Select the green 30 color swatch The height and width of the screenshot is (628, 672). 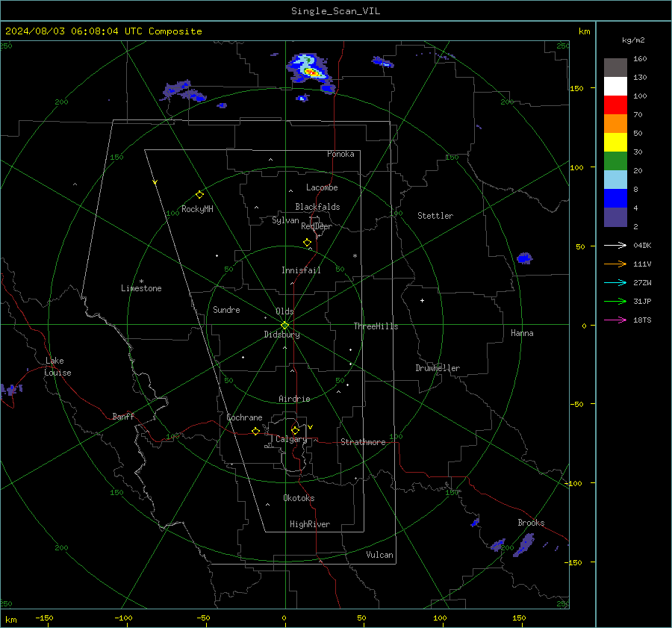coord(615,161)
